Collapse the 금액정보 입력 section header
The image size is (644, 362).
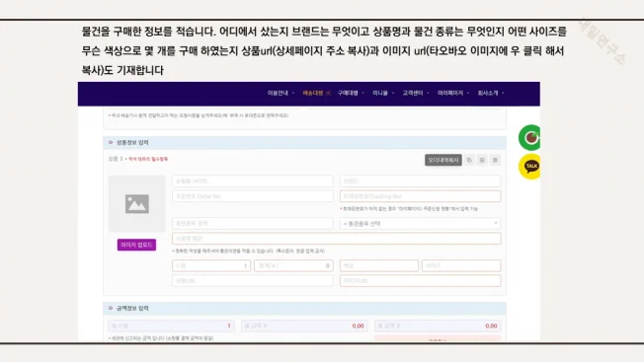coord(304,308)
